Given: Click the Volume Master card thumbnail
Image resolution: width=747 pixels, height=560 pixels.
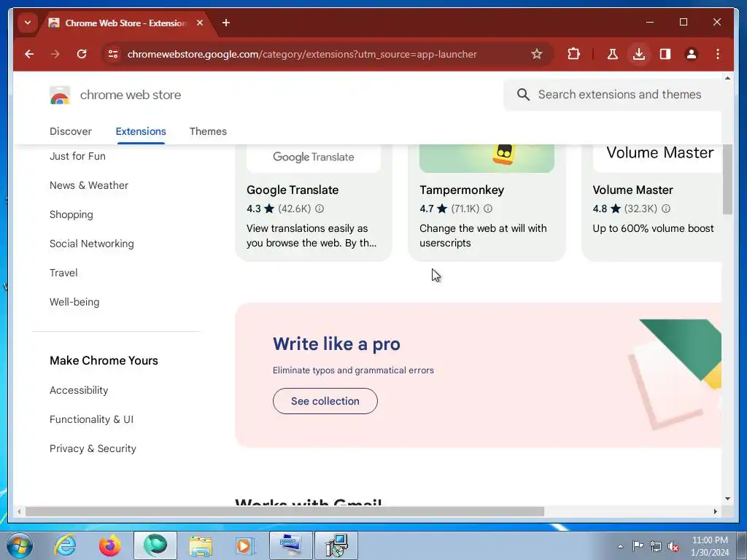Looking at the screenshot, I should tap(657, 158).
